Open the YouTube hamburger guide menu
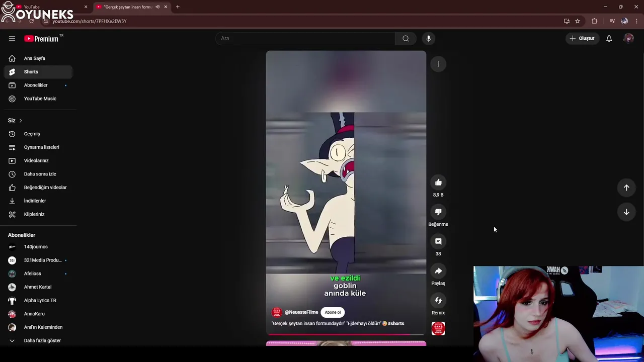 [x=12, y=38]
